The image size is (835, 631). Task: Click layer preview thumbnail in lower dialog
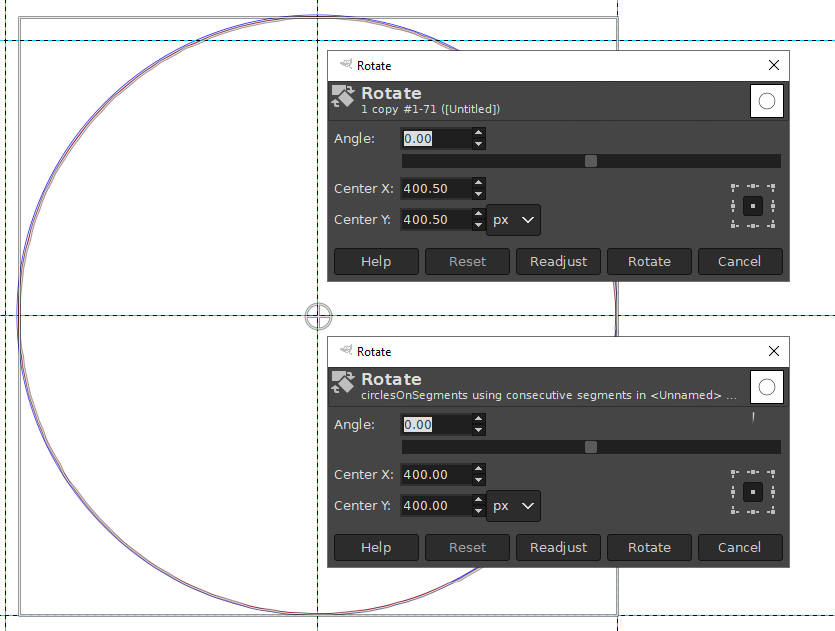point(766,387)
